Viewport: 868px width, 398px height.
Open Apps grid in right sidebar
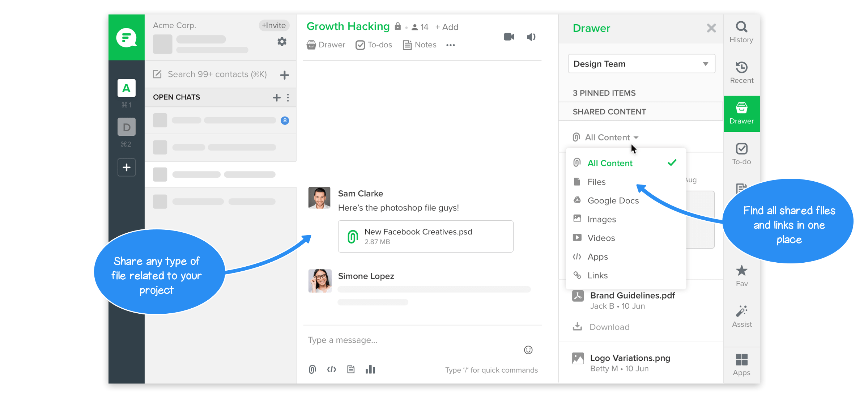741,365
